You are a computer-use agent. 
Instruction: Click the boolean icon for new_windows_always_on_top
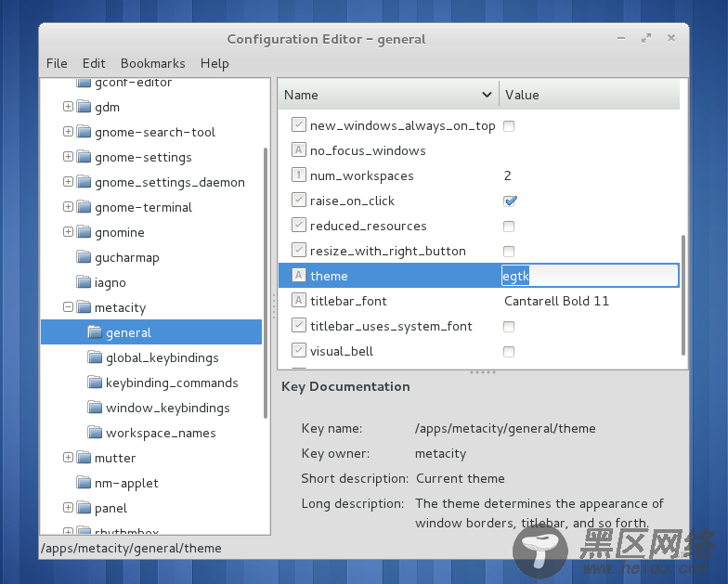299,124
